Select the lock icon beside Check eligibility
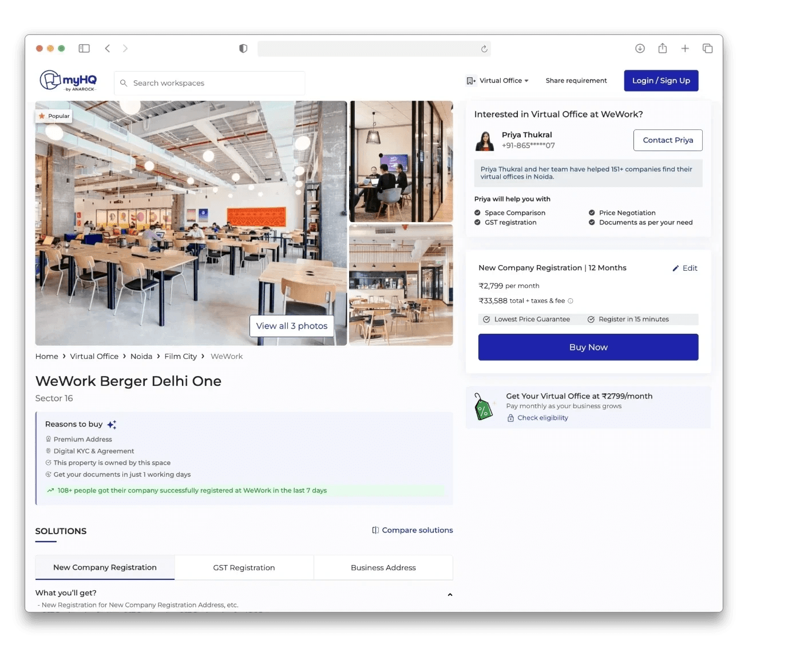The height and width of the screenshot is (648, 812). [510, 418]
